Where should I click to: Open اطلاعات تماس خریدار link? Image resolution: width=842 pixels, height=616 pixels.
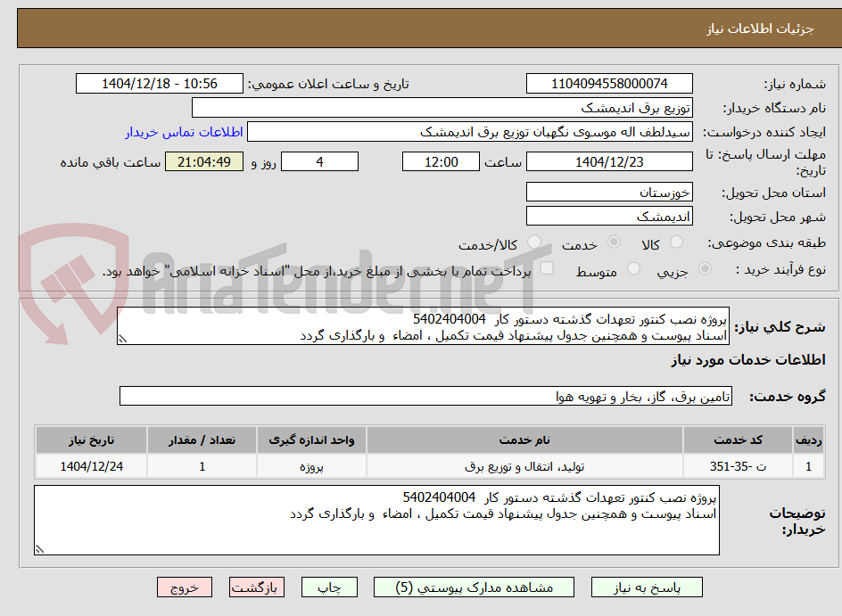(184, 132)
